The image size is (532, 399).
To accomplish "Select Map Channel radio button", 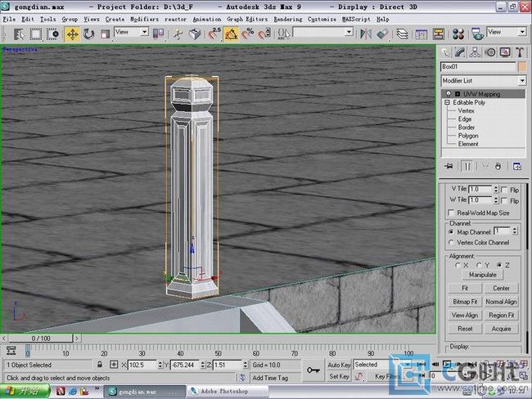I will (x=451, y=232).
